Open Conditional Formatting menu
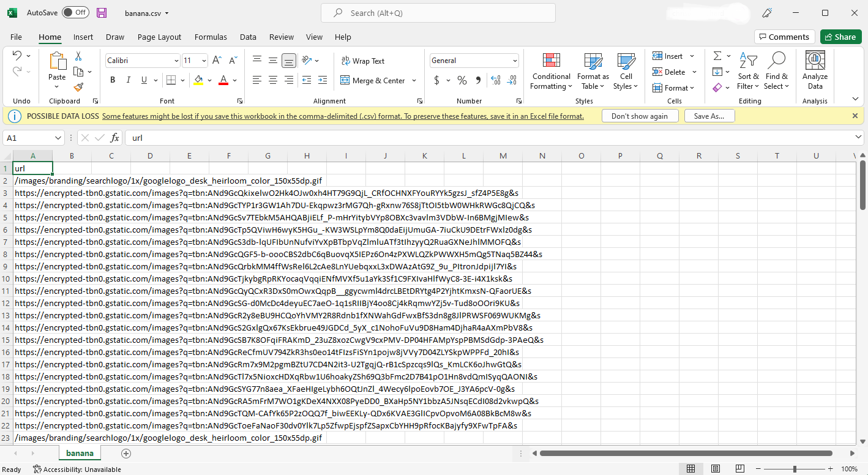The height and width of the screenshot is (475, 868). [551, 71]
